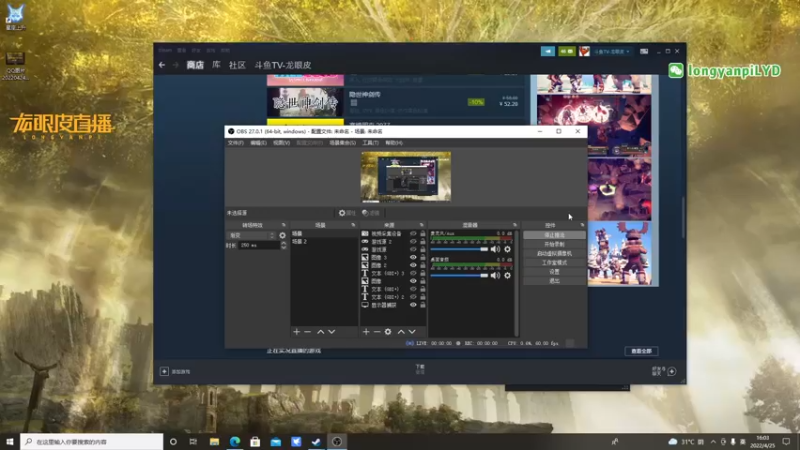Move selected scene up in Scenes panel
The image size is (800, 450).
320,332
